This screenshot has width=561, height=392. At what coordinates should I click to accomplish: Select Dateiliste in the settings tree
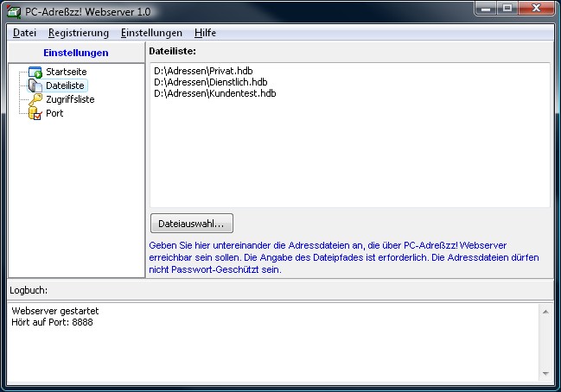pos(65,85)
